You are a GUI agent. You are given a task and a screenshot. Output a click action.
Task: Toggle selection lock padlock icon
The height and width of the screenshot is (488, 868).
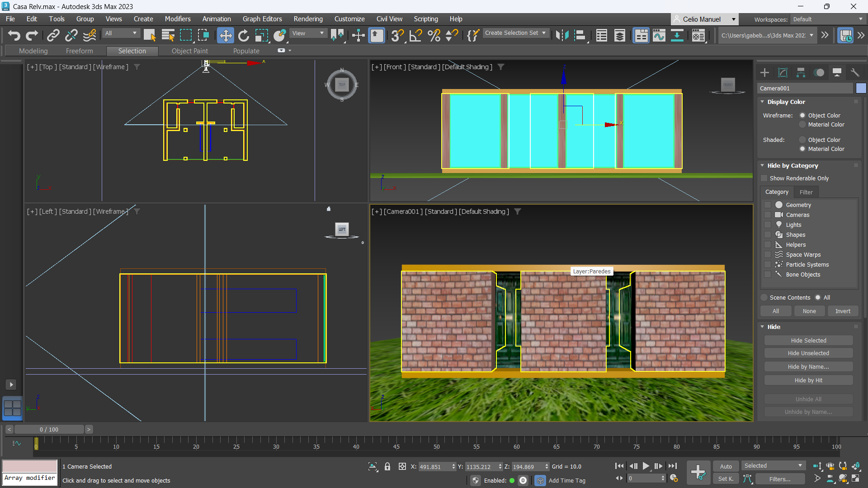pyautogui.click(x=387, y=466)
